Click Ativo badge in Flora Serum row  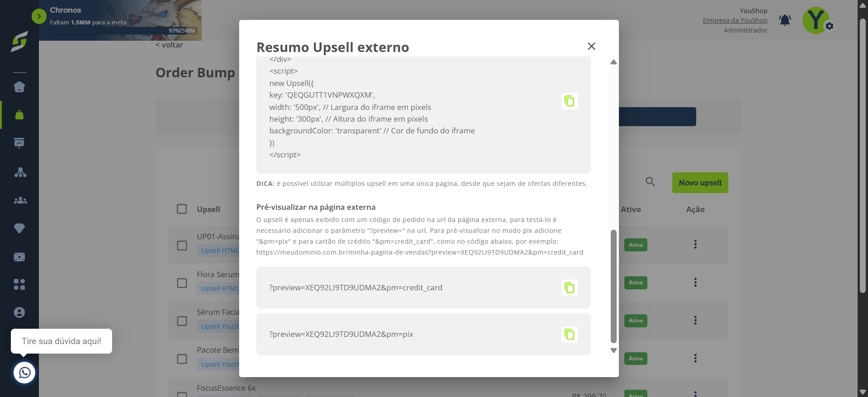[x=636, y=283]
